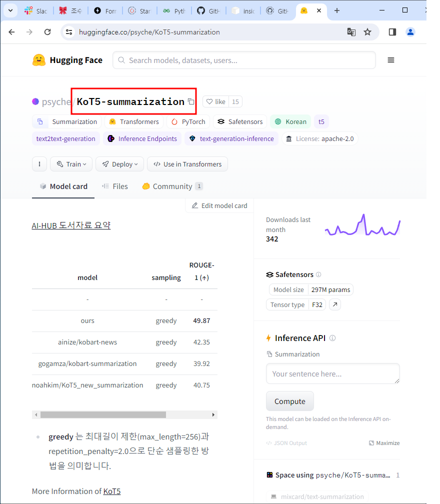
Task: Click Edit model card
Action: pos(219,205)
